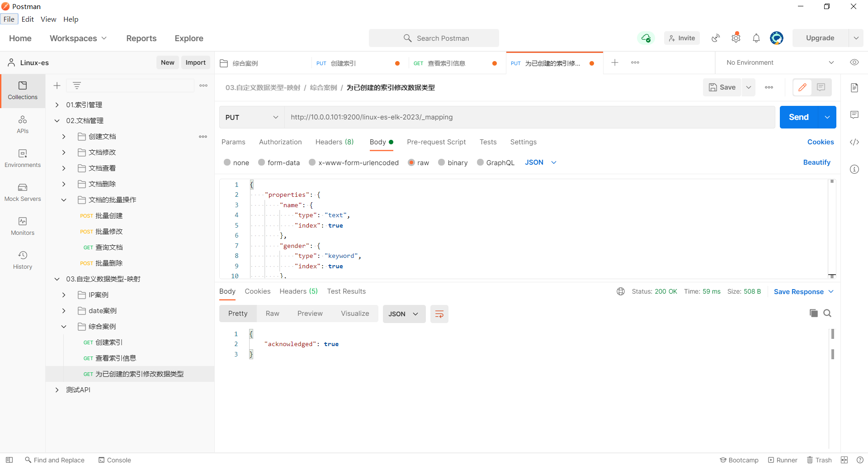Expand the 01.索引管理 collection
Screen dimensions: 868x466
(x=57, y=105)
